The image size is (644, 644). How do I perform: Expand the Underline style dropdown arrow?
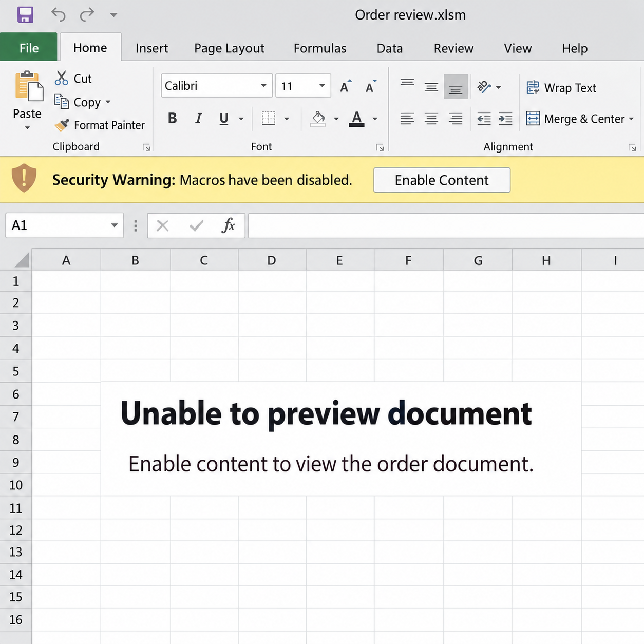tap(241, 119)
